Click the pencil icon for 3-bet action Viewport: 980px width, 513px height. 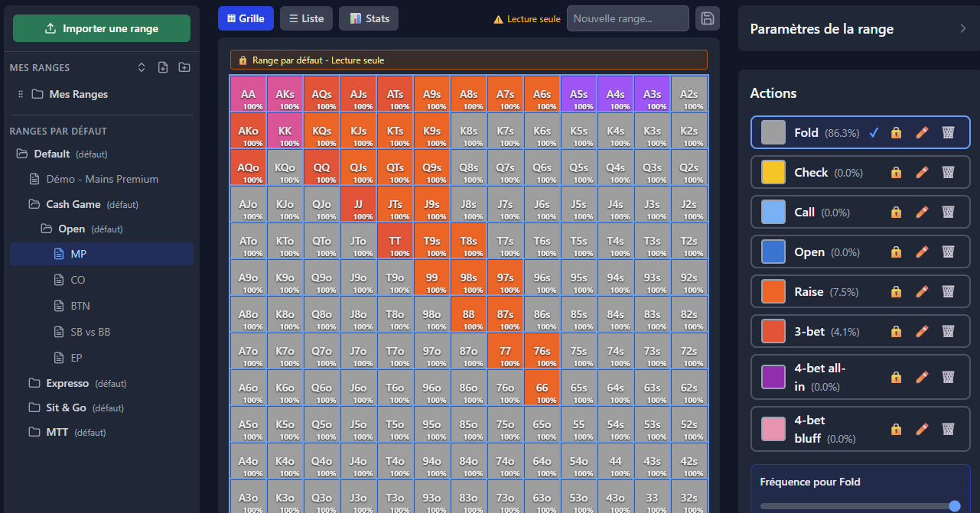(922, 331)
